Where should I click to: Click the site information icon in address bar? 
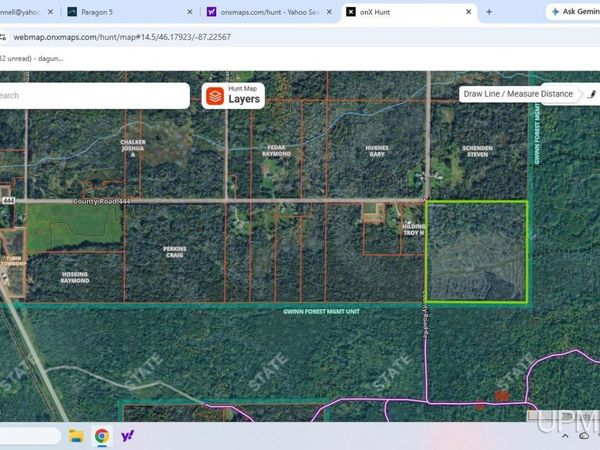point(3,37)
